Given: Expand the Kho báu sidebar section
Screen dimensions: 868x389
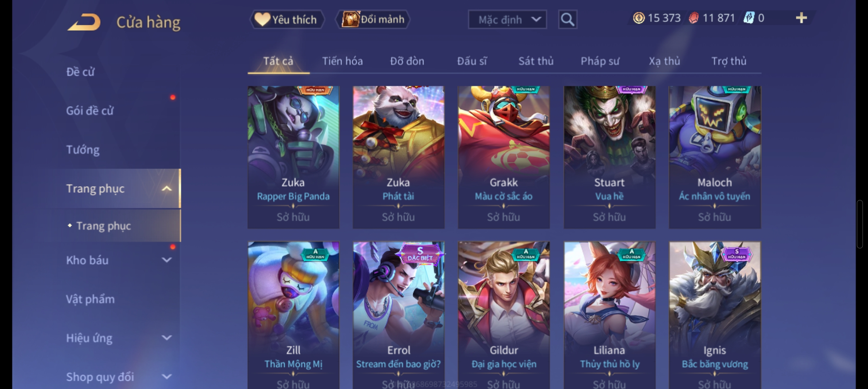Looking at the screenshot, I should 167,260.
